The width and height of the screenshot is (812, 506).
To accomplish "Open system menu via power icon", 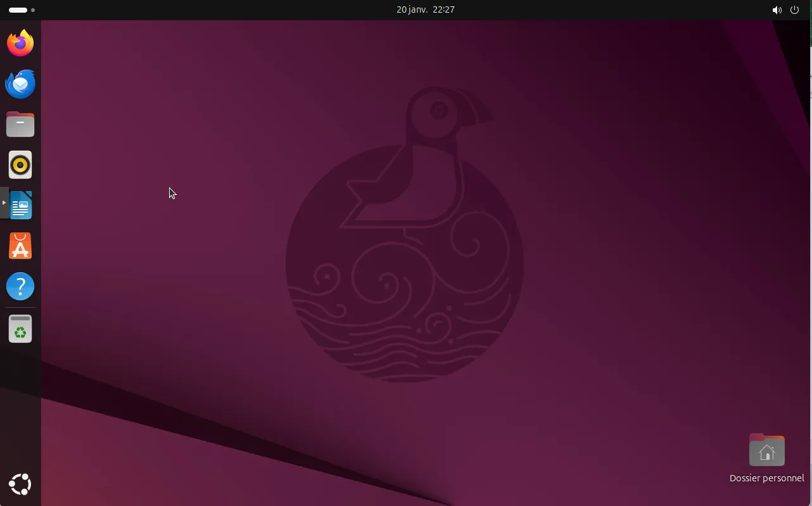I will pos(794,10).
